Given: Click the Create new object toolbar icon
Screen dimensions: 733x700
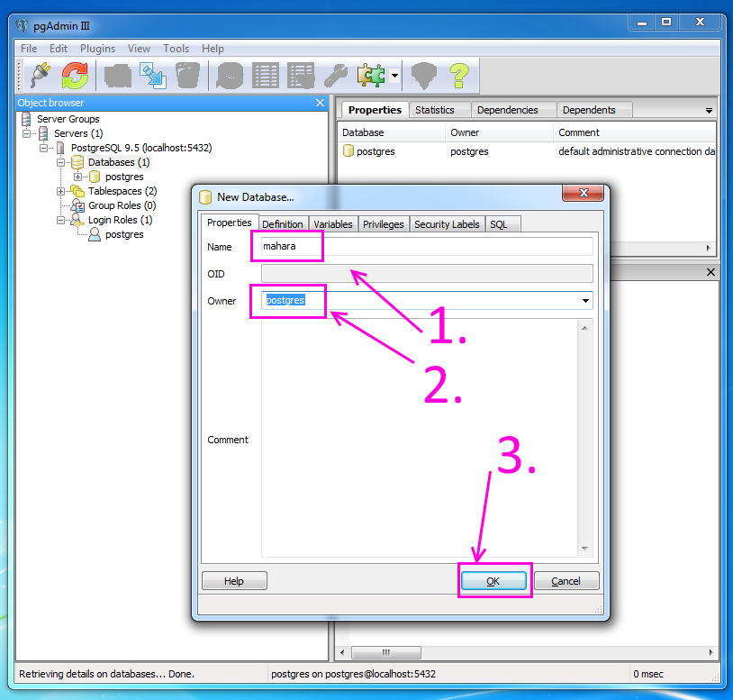Looking at the screenshot, I should pyautogui.click(x=153, y=75).
